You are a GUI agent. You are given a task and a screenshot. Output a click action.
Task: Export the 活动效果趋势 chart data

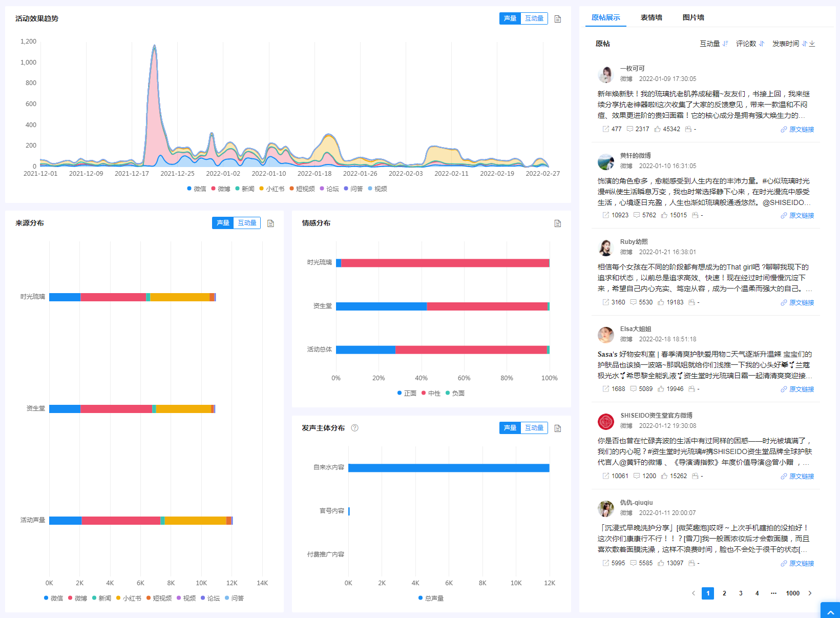[558, 19]
